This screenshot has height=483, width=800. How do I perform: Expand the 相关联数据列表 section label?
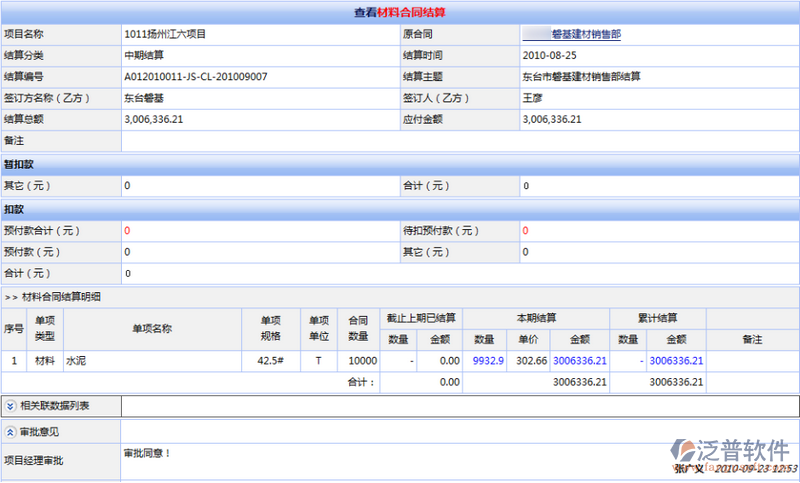(x=54, y=405)
